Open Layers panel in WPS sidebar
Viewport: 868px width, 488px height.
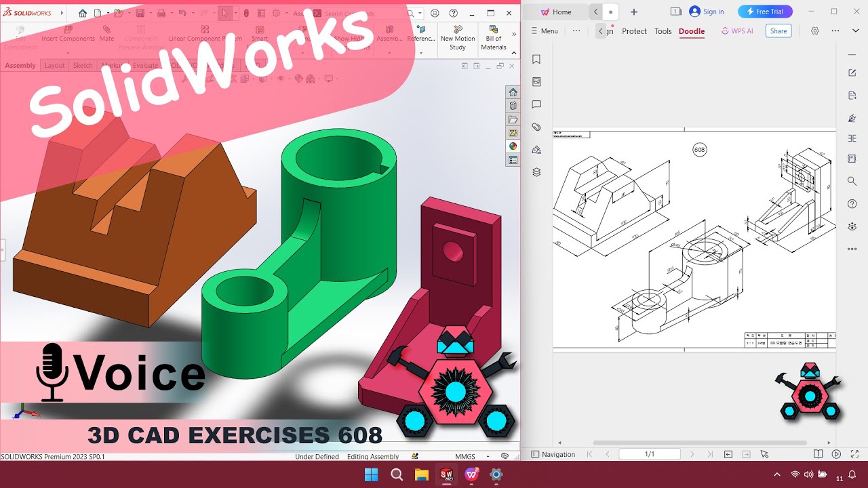point(536,172)
